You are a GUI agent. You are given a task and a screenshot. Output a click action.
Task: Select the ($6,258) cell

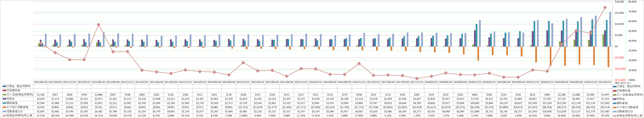tap(475, 107)
